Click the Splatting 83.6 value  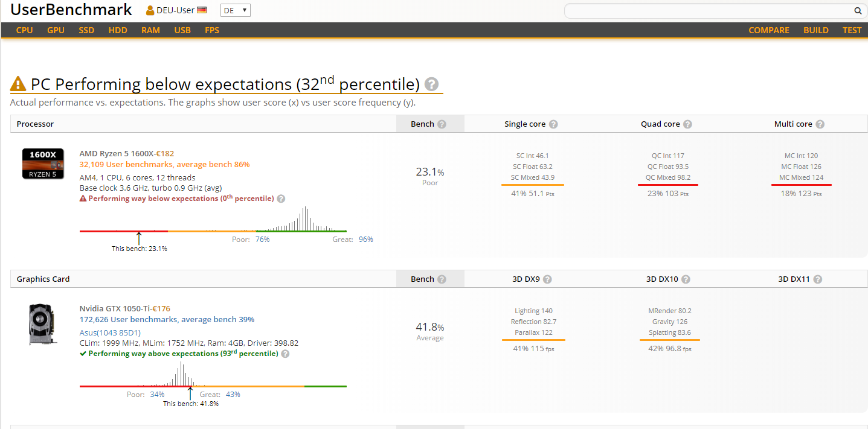click(x=670, y=332)
